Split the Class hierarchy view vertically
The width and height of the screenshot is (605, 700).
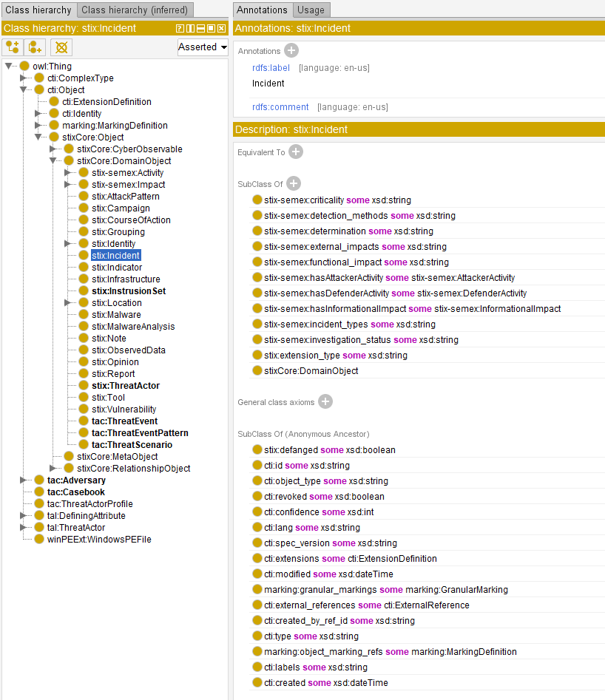190,28
